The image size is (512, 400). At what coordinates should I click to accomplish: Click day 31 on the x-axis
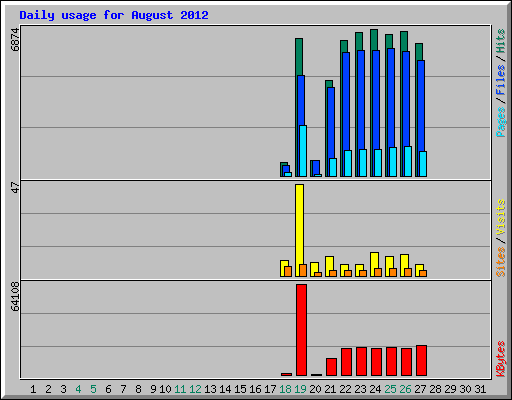coord(480,389)
